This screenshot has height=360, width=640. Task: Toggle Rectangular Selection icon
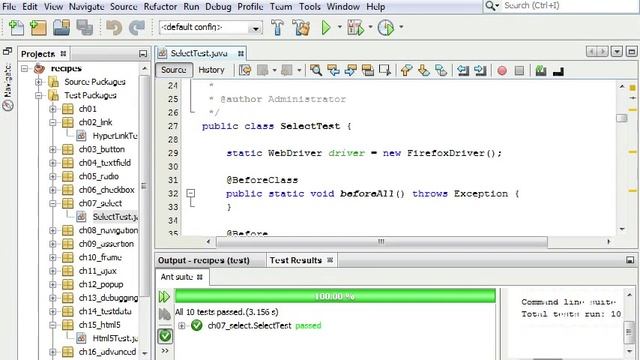(385, 71)
